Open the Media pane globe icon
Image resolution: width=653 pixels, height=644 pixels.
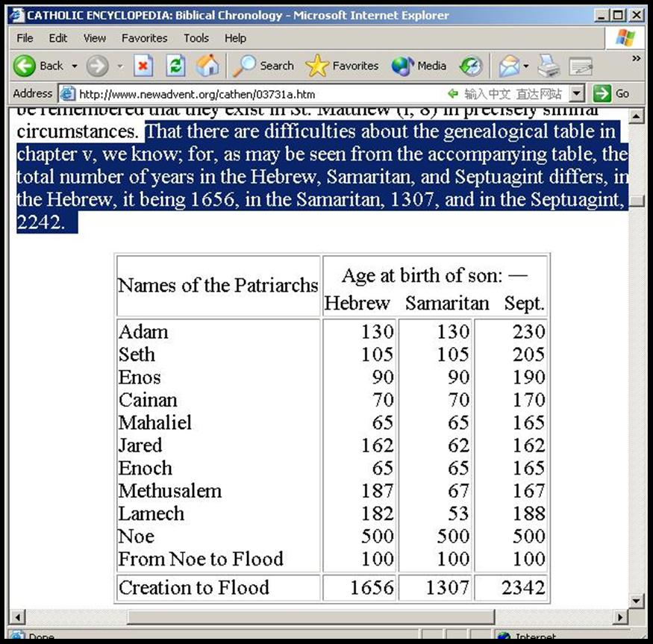click(x=402, y=66)
